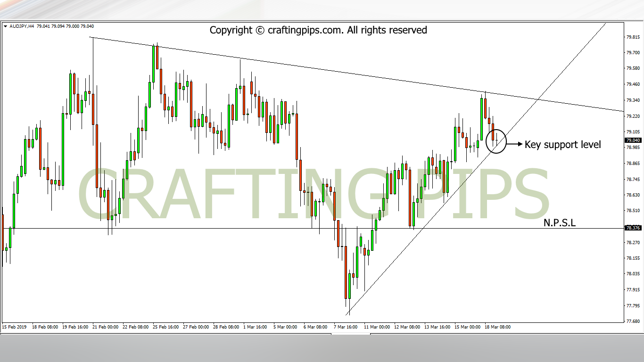Click the 19 Feb 16:00 time label
Image resolution: width=644 pixels, height=362 pixels.
75,327
